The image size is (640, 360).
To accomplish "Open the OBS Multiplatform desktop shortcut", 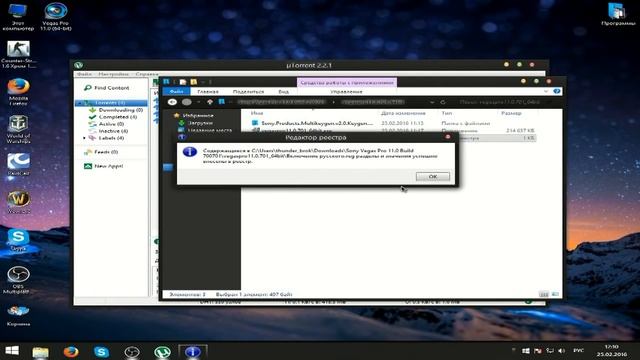I will 18,280.
